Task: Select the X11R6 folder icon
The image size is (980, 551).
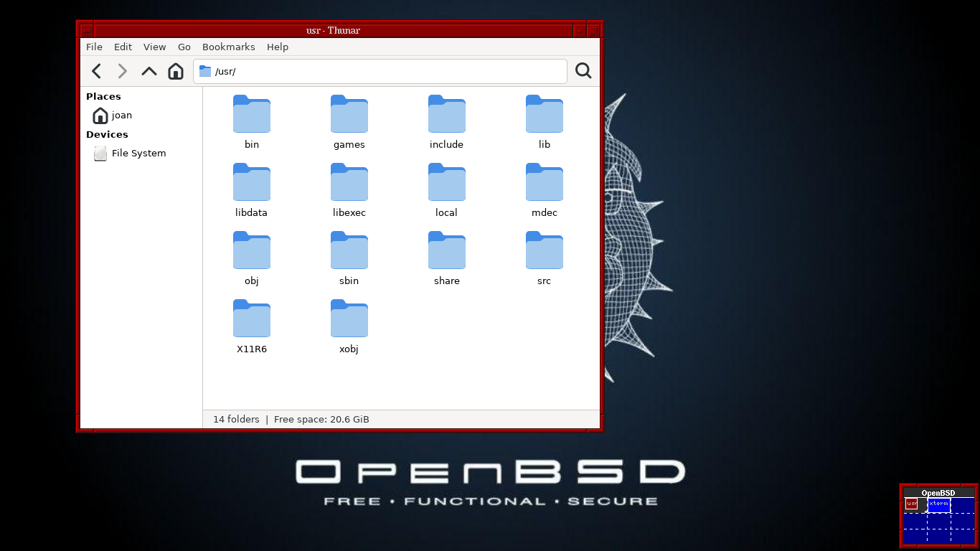Action: [x=252, y=319]
